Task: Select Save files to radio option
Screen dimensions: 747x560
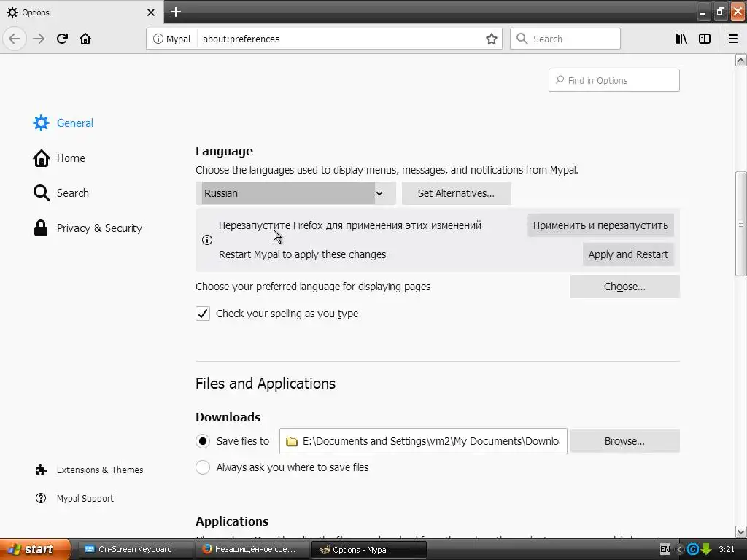Action: pos(203,441)
